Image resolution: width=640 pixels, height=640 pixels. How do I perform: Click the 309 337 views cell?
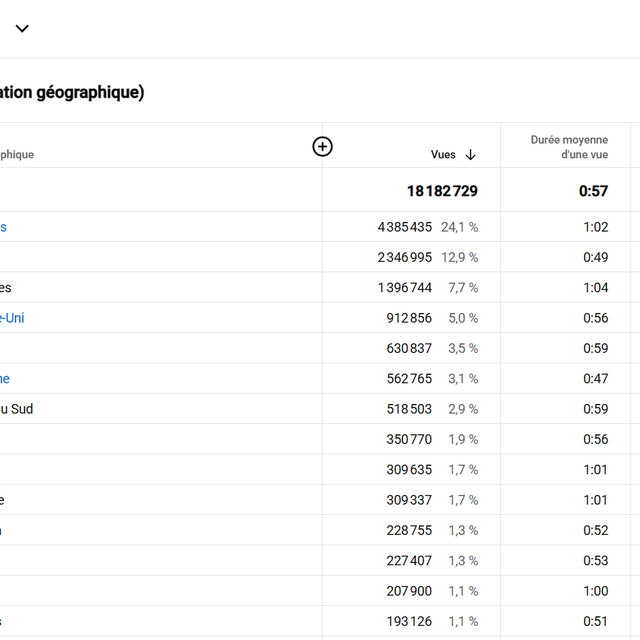[409, 500]
